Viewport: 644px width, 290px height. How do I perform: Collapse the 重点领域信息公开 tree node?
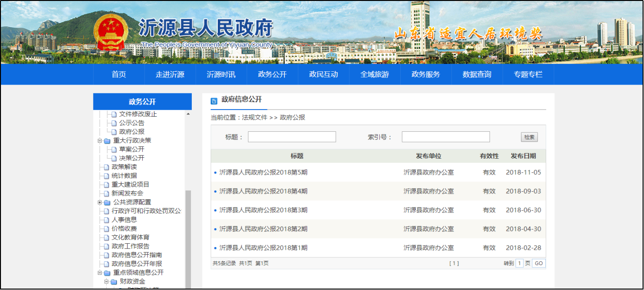click(100, 273)
